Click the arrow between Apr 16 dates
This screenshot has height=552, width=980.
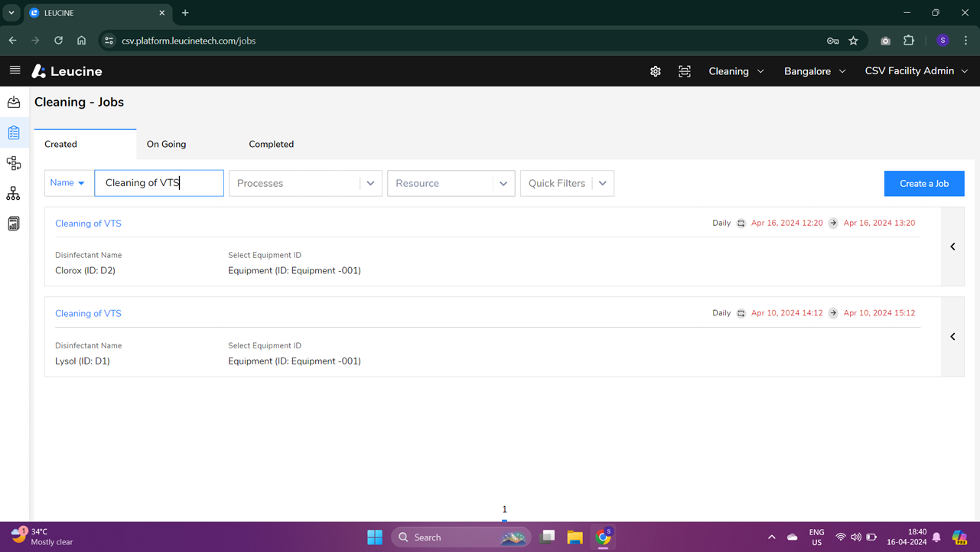833,224
